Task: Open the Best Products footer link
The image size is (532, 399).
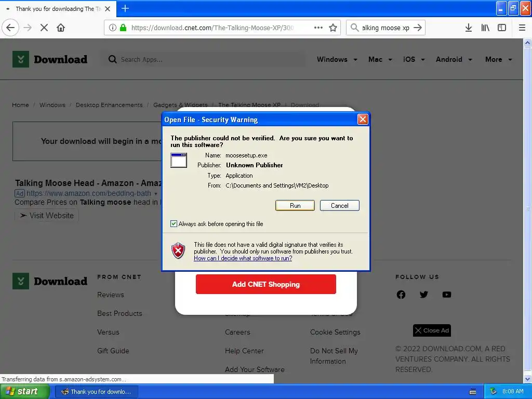Action: click(119, 313)
